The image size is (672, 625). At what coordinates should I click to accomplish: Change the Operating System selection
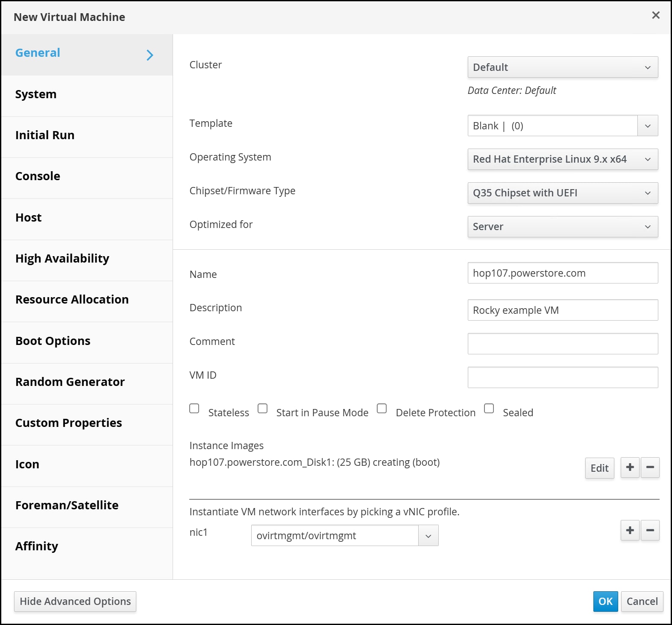tap(563, 159)
